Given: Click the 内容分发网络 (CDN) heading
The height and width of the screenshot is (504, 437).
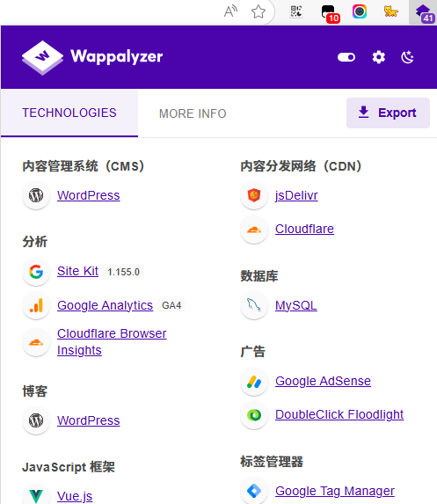Looking at the screenshot, I should [x=301, y=166].
